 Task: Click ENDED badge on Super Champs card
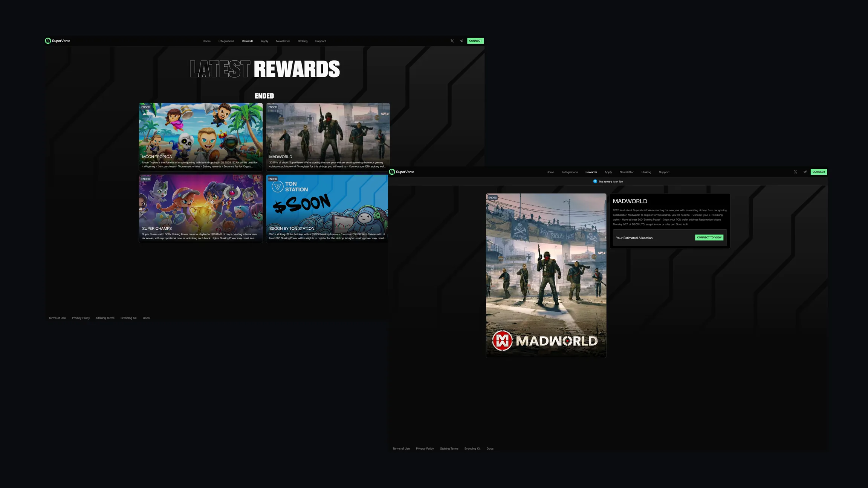(145, 179)
